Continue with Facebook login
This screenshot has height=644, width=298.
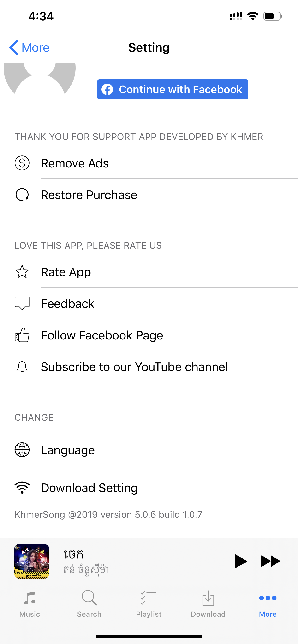click(x=173, y=89)
